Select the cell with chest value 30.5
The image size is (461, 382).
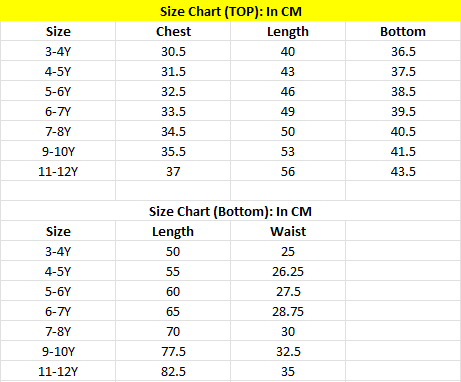(x=173, y=51)
